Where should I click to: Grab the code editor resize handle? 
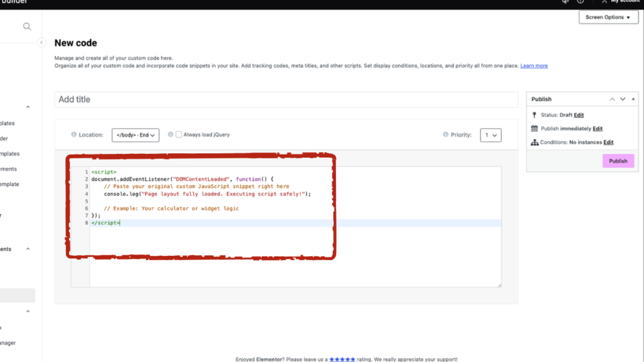(x=499, y=285)
